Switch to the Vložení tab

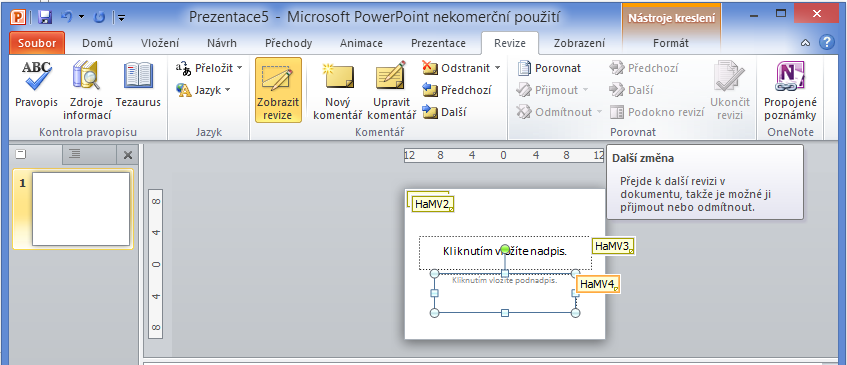click(160, 43)
